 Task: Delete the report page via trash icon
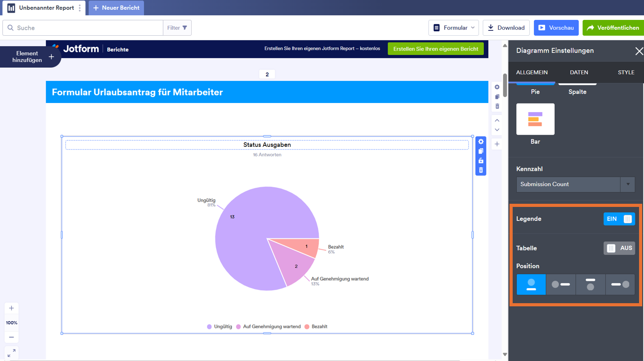coord(497,106)
